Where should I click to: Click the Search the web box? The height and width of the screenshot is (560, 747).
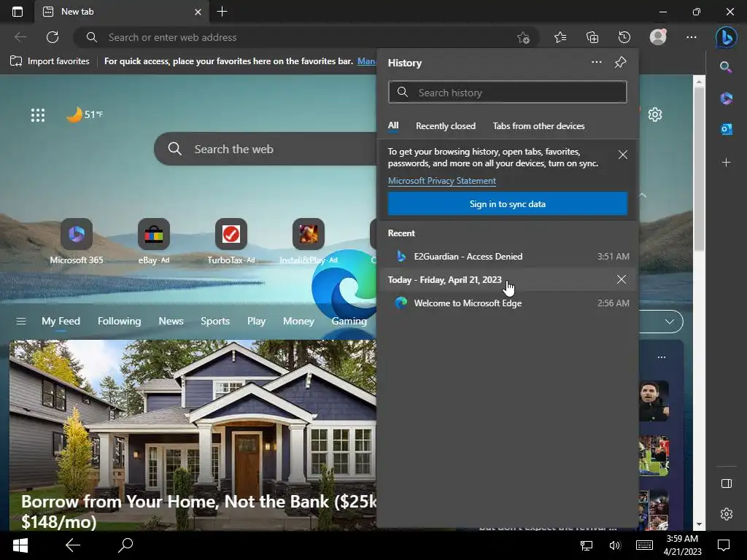[x=265, y=149]
